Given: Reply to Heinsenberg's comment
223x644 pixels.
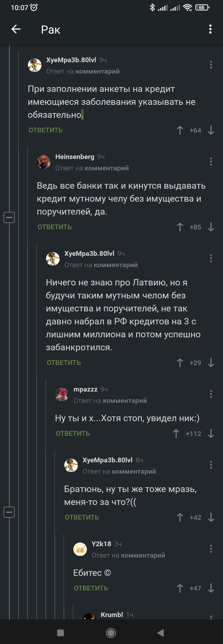Looking at the screenshot, I should (55, 227).
